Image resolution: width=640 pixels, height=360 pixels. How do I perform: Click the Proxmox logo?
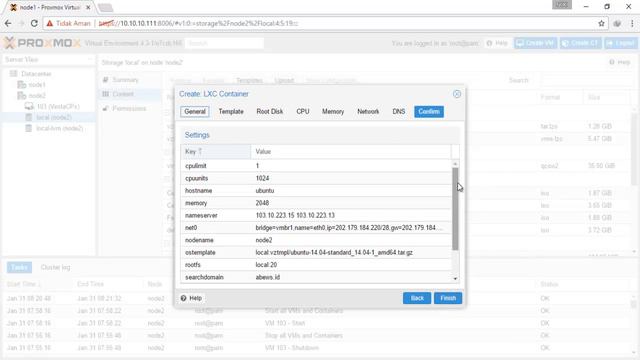[42, 43]
